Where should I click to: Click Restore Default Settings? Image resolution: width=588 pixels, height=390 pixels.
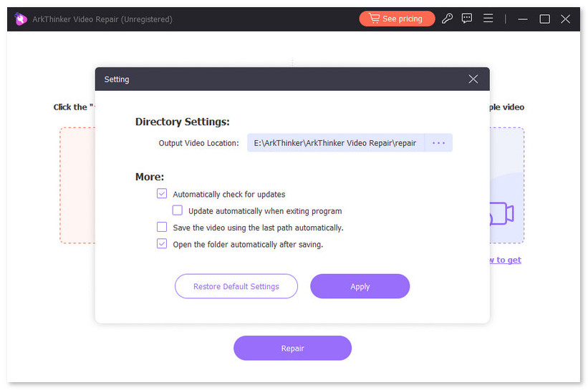[x=236, y=286]
